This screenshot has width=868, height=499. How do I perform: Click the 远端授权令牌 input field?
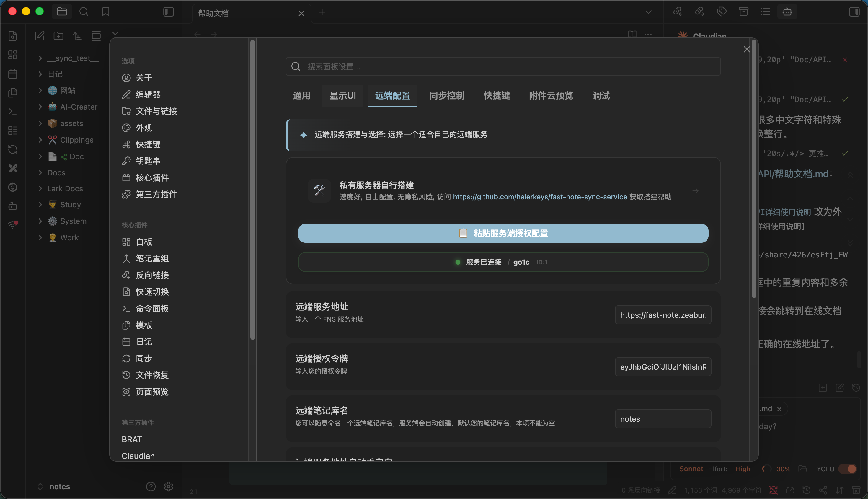[663, 367]
